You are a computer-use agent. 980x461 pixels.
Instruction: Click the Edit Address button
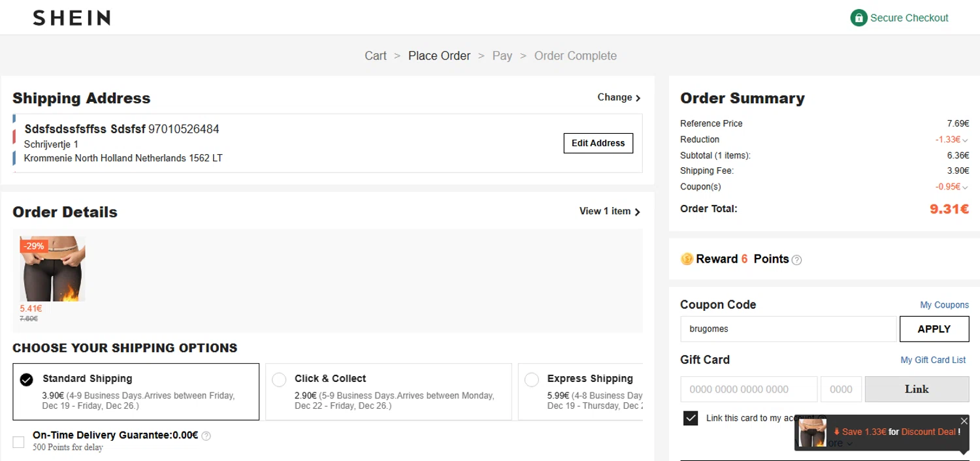[x=598, y=143]
